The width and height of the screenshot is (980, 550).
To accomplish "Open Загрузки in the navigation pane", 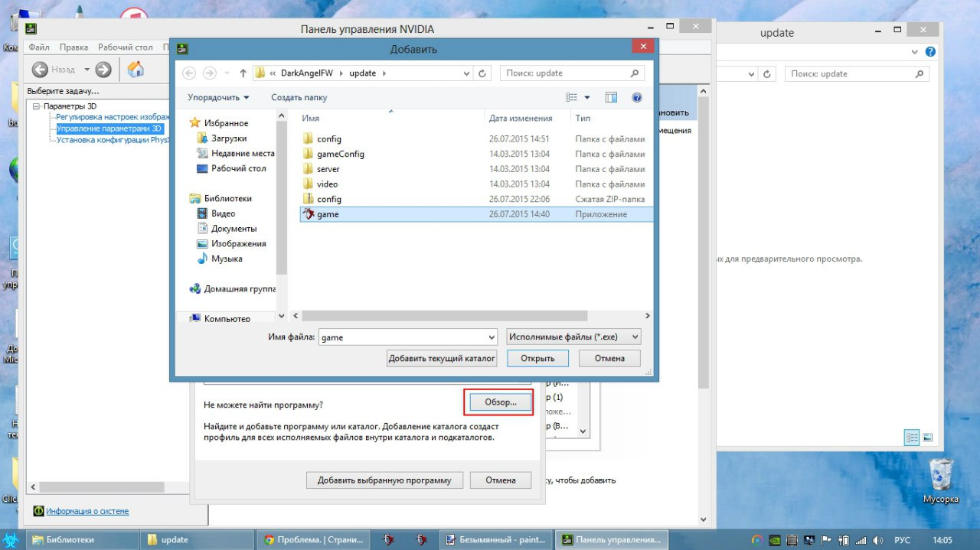I will click(229, 138).
